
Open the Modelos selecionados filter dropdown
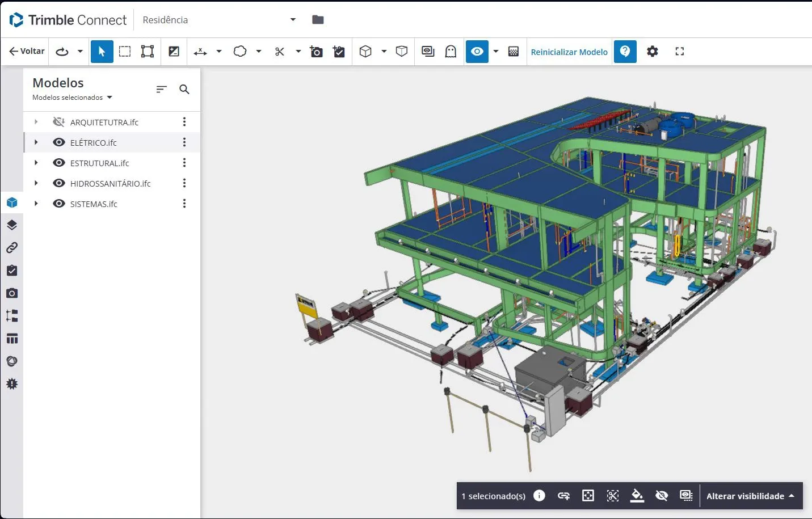pos(73,98)
